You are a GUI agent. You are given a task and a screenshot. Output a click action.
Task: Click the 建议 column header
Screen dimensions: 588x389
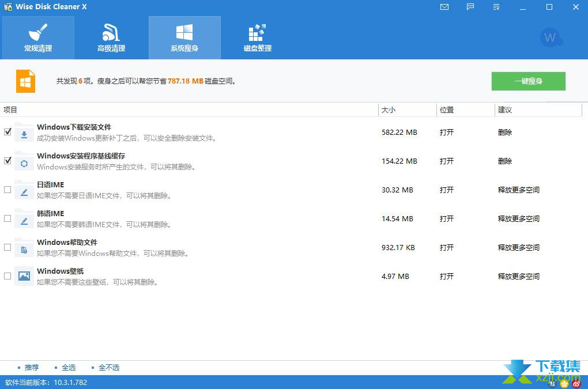point(538,110)
